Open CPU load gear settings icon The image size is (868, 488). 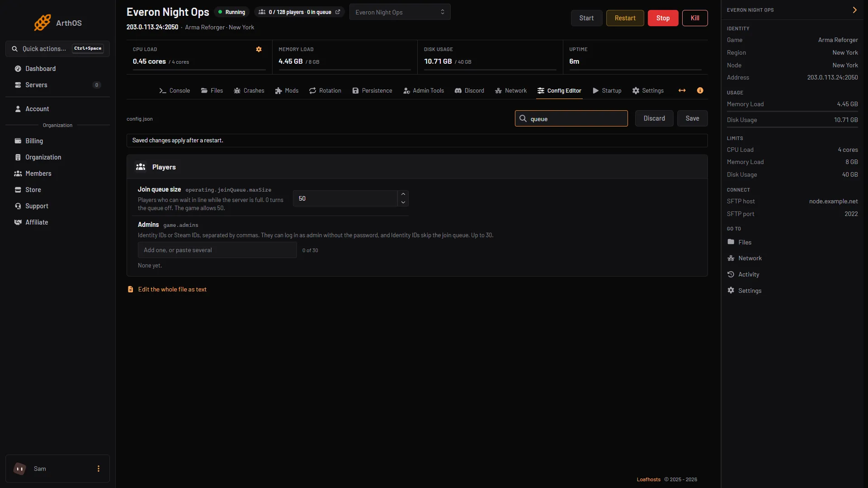pyautogui.click(x=259, y=49)
